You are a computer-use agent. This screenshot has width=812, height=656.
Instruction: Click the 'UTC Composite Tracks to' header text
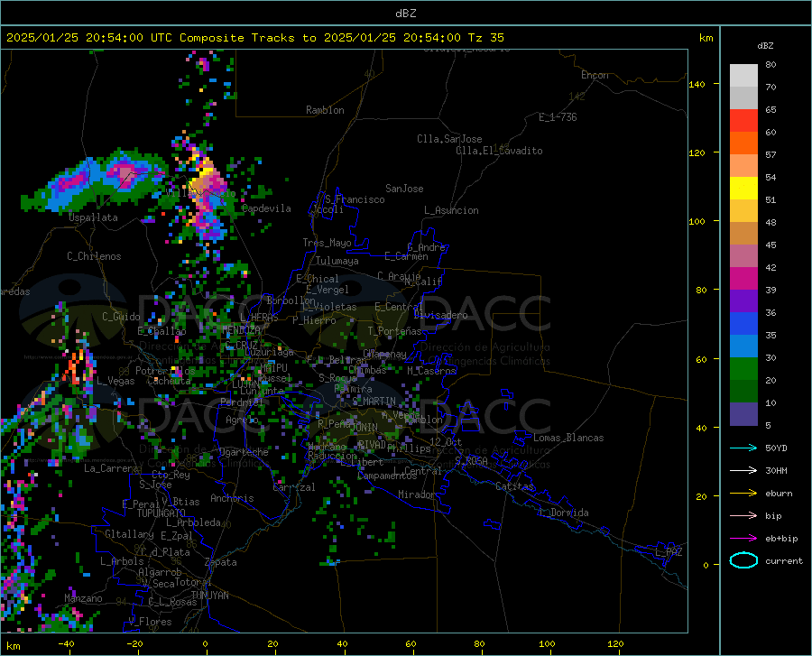(234, 38)
